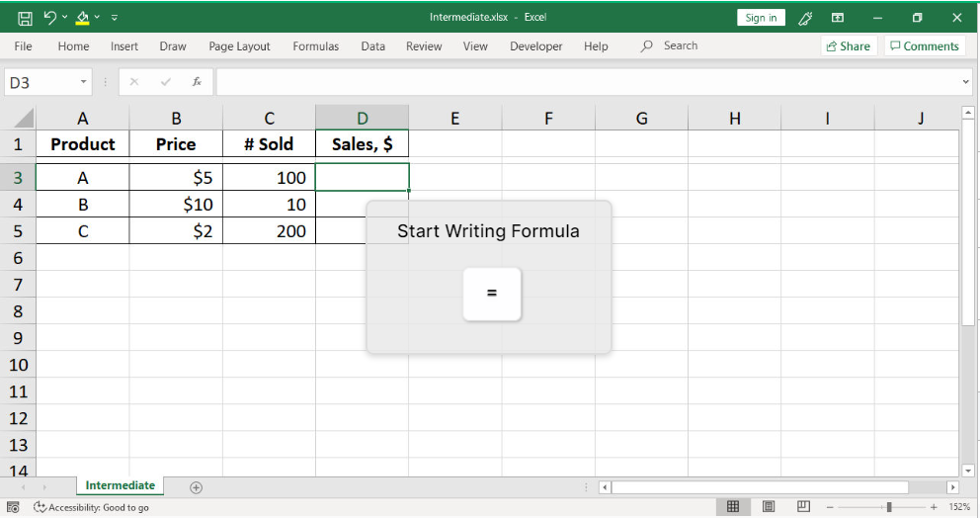Switch to Page Break Preview icon
This screenshot has height=518, width=980.
tap(804, 507)
